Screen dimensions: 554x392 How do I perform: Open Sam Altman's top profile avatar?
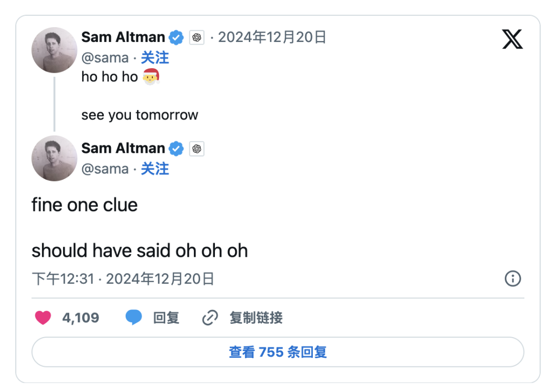pyautogui.click(x=54, y=50)
